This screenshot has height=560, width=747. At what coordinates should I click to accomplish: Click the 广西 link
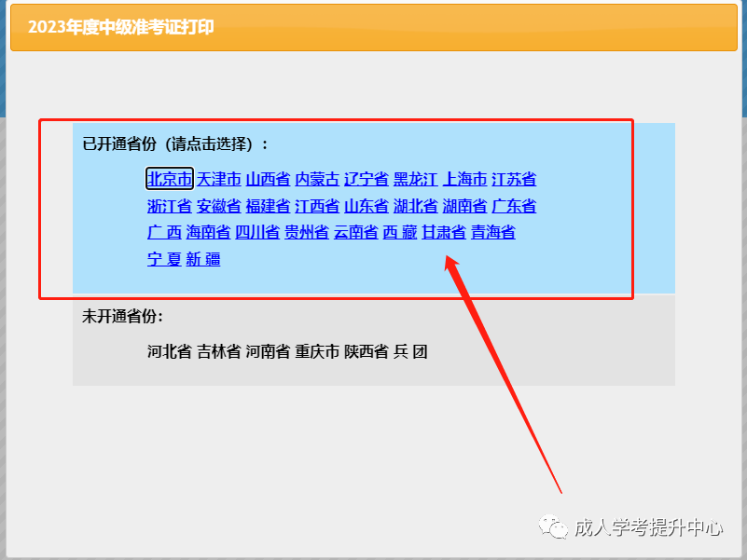[x=164, y=232]
